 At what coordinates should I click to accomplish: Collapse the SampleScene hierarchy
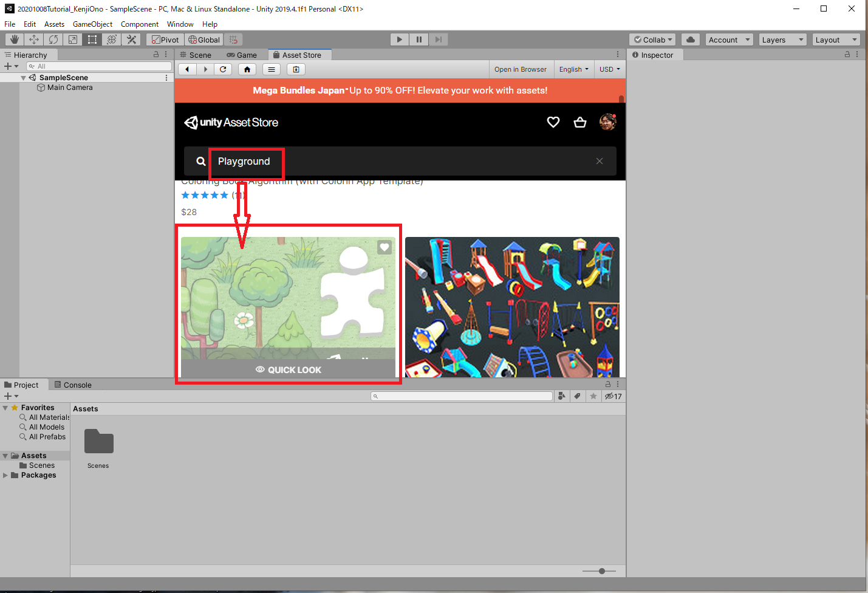point(23,78)
